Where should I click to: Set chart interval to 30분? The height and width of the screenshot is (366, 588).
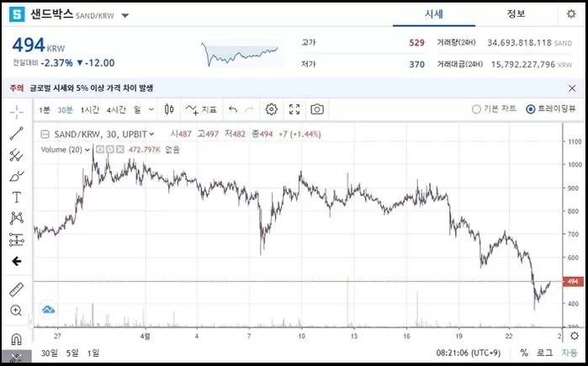tap(65, 110)
